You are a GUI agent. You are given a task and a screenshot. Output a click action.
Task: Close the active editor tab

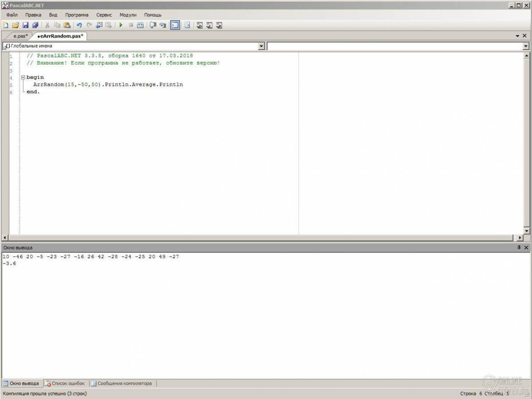tap(525, 36)
